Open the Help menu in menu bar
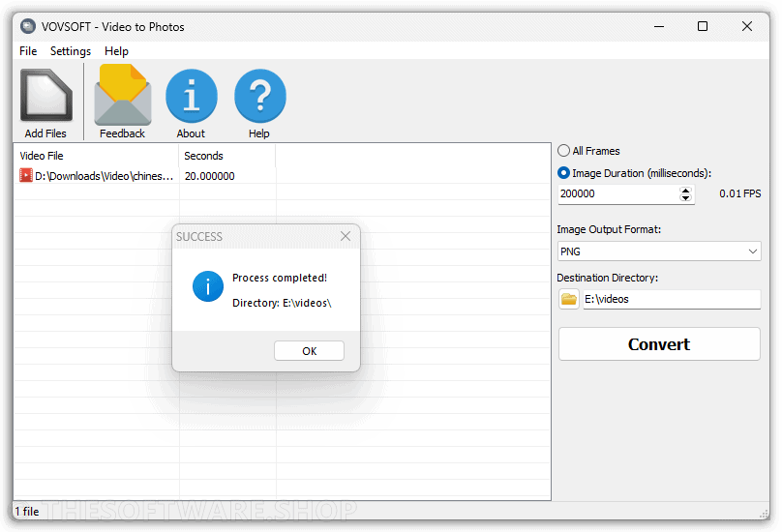The height and width of the screenshot is (532, 782). [116, 51]
